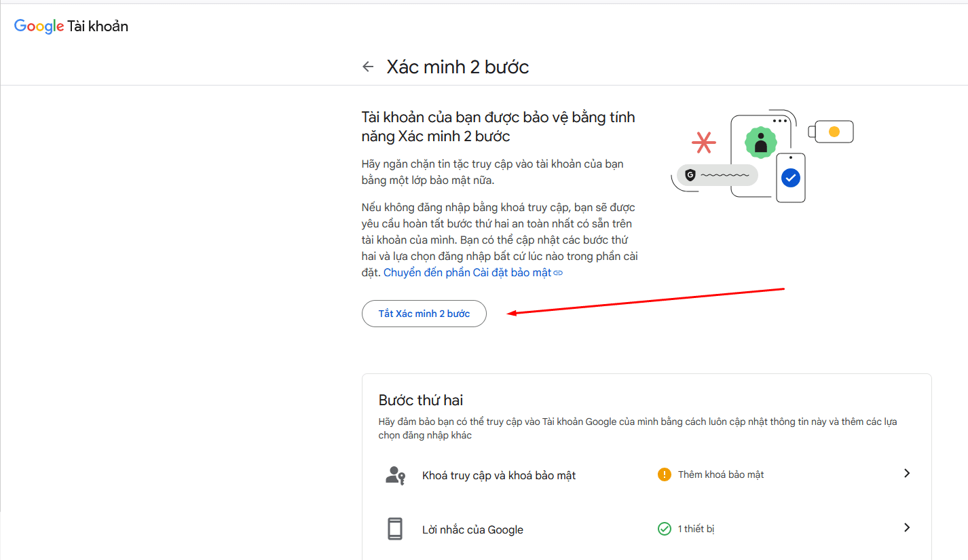Click the green checkmark icon beside 1 thiết bị

pos(664,528)
